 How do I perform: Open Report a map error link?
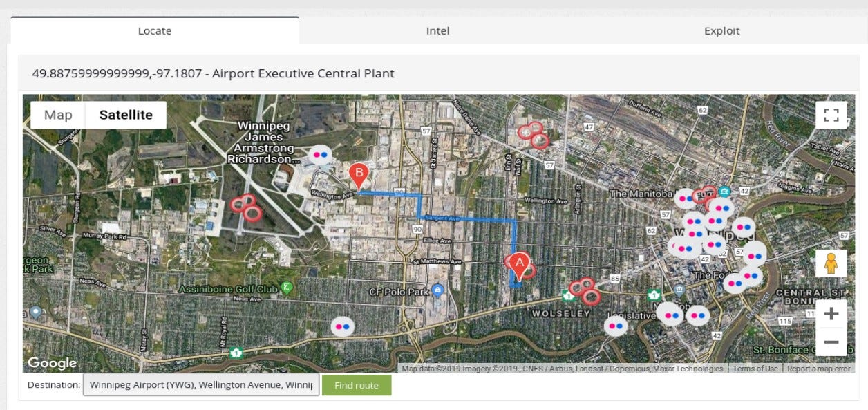point(818,369)
